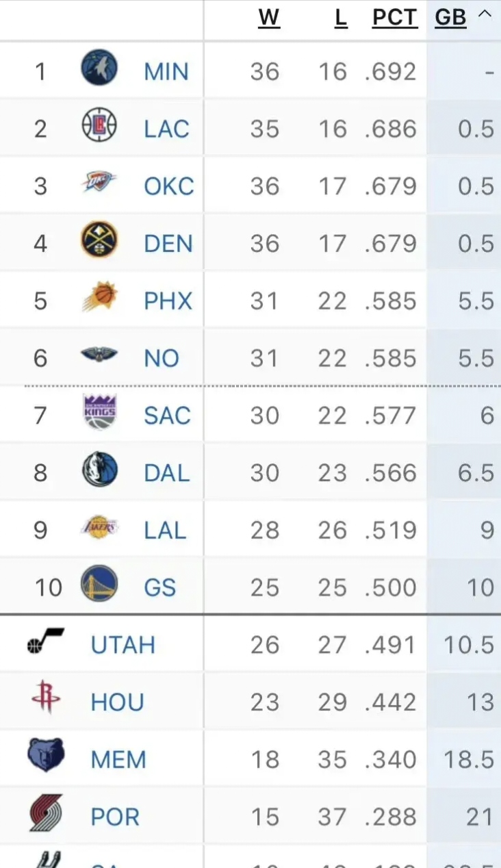Image resolution: width=501 pixels, height=868 pixels.
Task: Click the LA Clippers logo
Action: click(x=99, y=125)
